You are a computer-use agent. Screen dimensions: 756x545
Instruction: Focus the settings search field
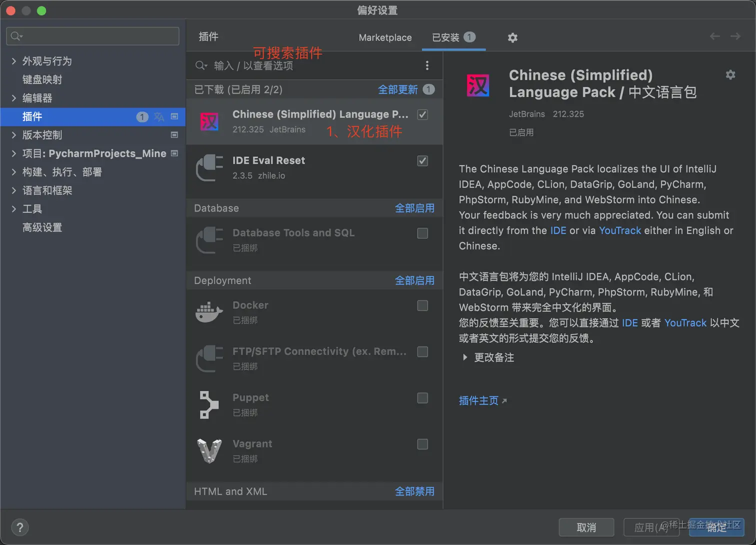(x=92, y=36)
